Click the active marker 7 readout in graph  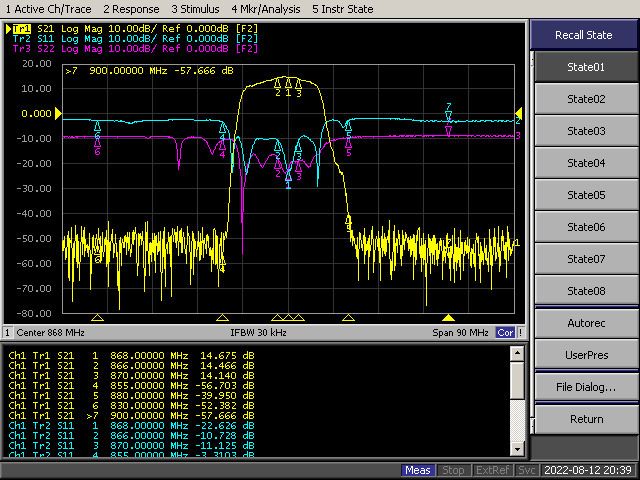(x=149, y=71)
